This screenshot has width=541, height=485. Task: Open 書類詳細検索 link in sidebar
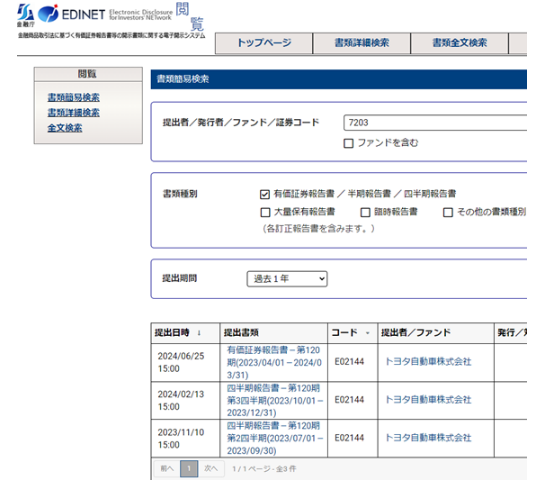(73, 113)
